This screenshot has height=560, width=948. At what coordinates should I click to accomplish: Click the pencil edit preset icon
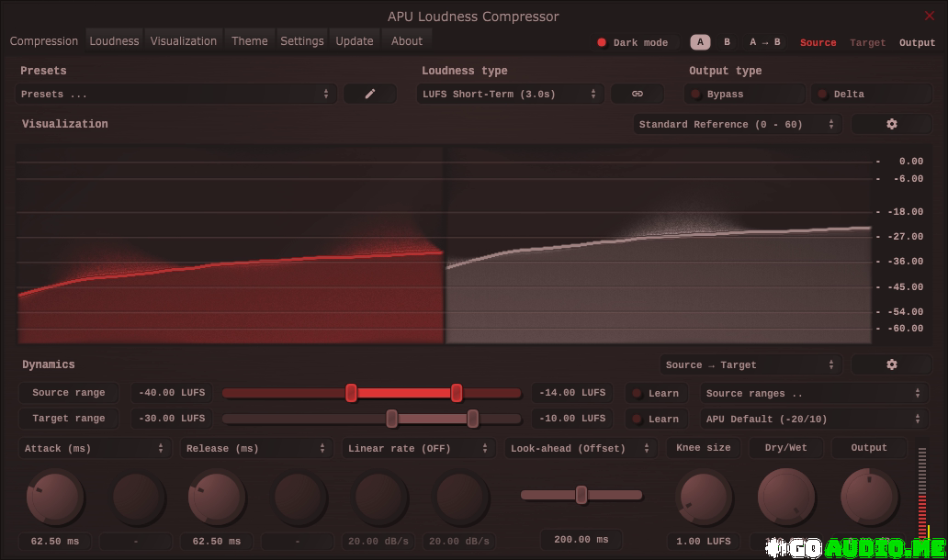370,94
